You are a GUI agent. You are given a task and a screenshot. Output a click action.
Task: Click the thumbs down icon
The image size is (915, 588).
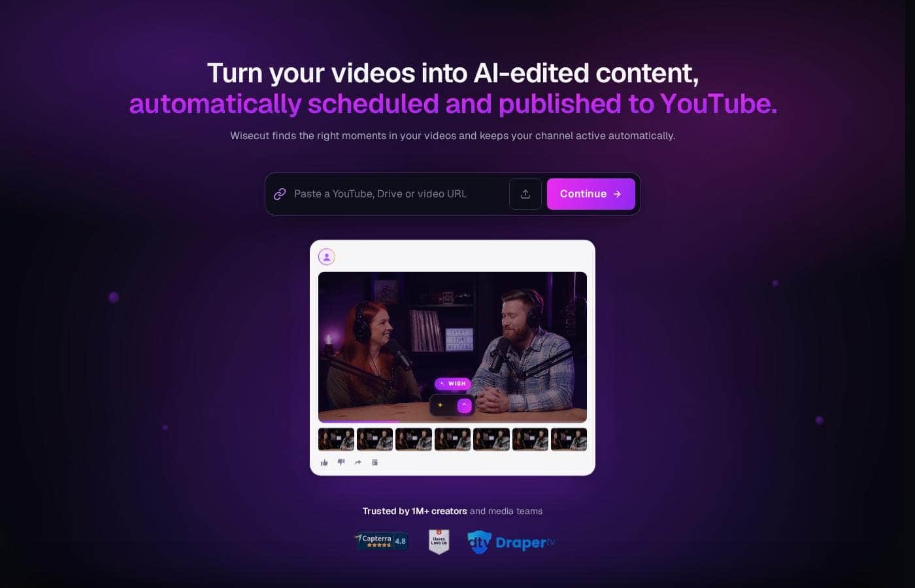(341, 463)
